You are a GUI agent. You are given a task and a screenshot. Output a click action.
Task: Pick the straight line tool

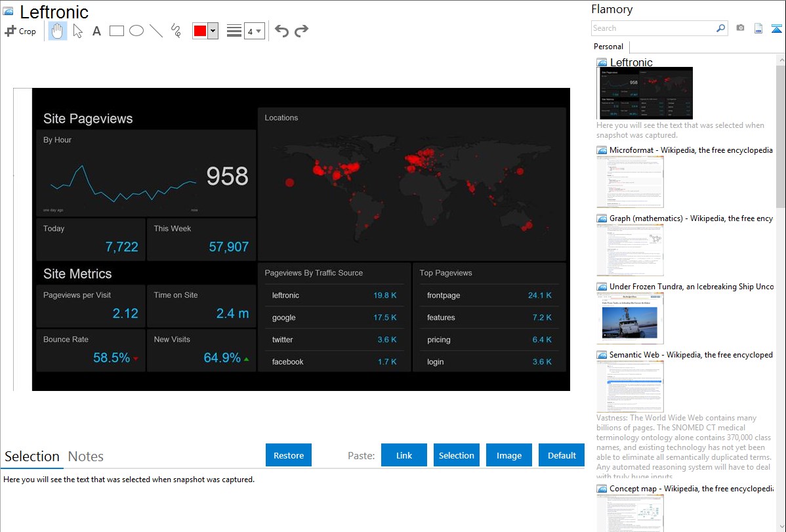[x=156, y=31]
